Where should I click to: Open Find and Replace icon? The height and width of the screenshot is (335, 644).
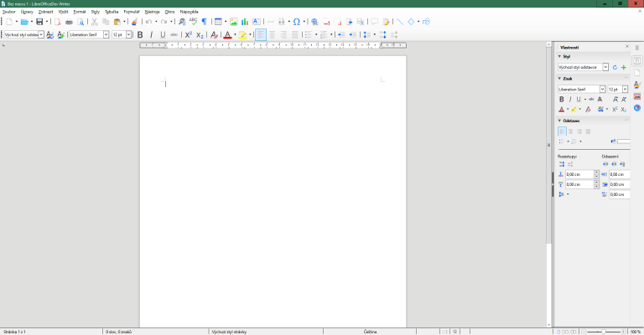click(182, 22)
